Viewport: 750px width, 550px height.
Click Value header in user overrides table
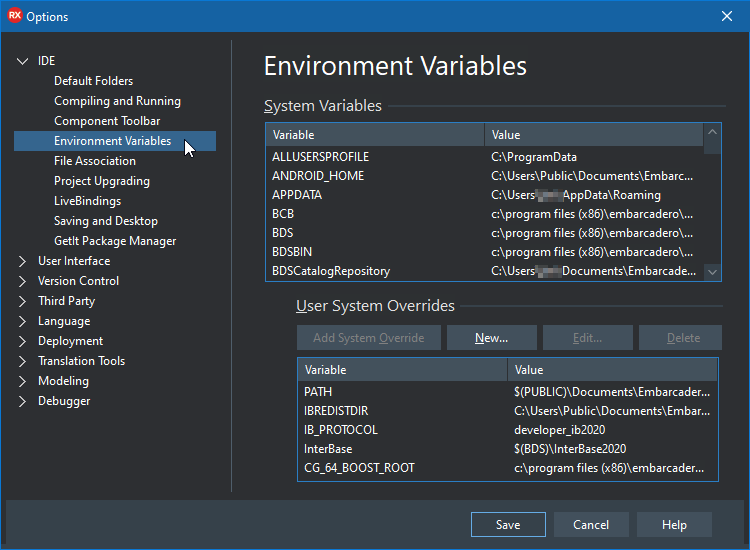click(x=613, y=370)
